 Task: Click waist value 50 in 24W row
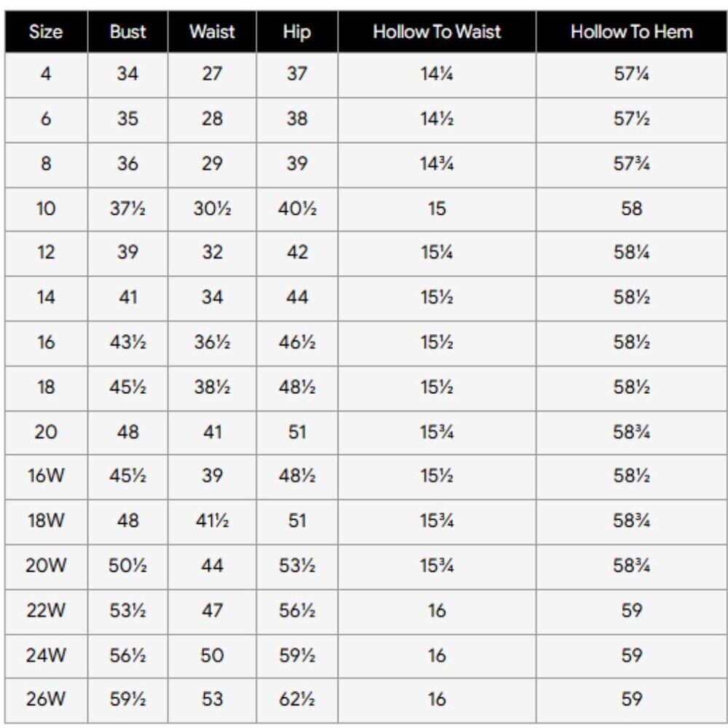click(x=212, y=655)
